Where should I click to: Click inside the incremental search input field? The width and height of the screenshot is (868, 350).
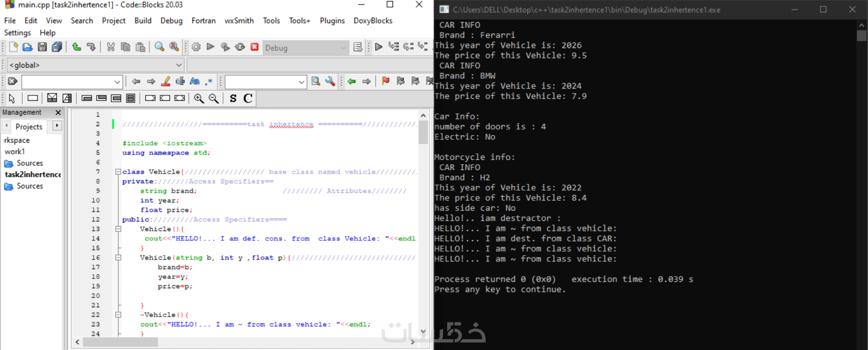coord(68,82)
